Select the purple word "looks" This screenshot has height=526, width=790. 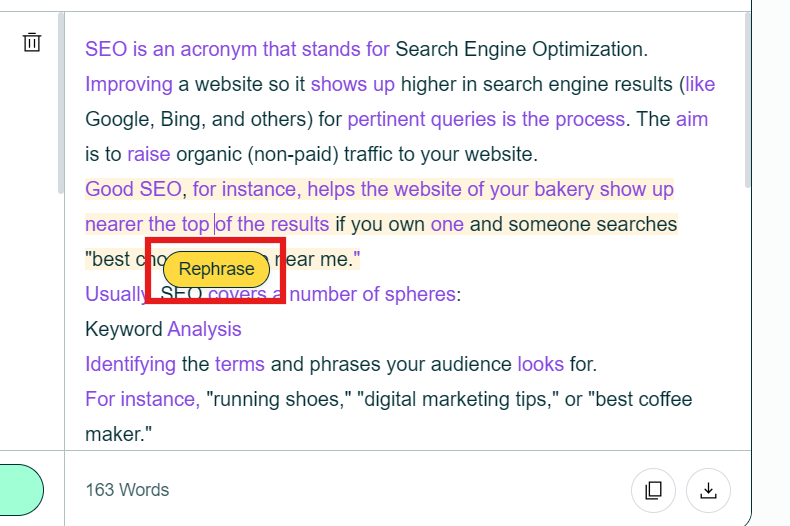tap(541, 364)
